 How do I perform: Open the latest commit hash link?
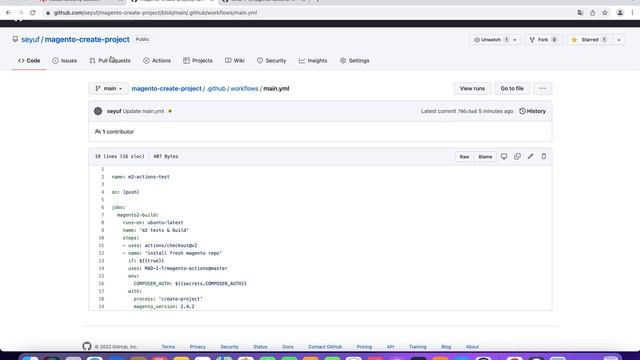click(x=467, y=111)
